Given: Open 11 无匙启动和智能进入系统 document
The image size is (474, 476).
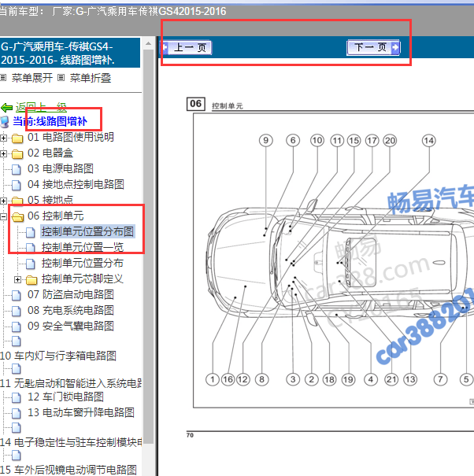Looking at the screenshot, I should coord(71,383).
